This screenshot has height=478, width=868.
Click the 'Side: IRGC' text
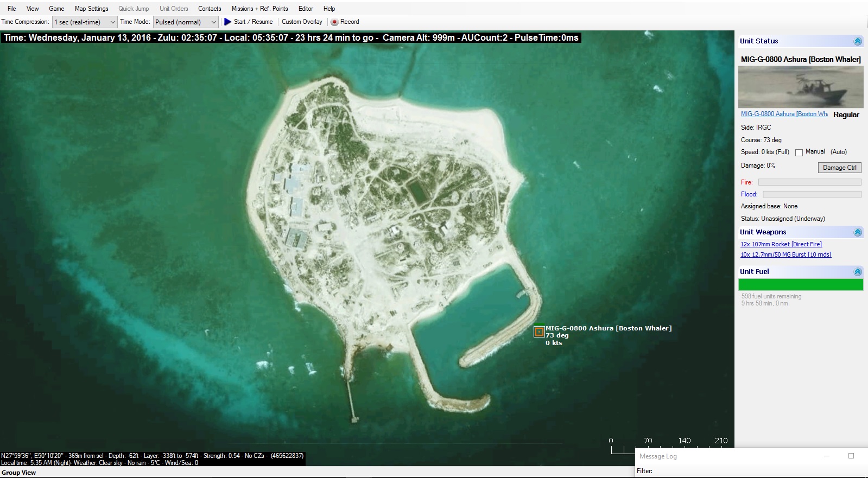(x=756, y=128)
